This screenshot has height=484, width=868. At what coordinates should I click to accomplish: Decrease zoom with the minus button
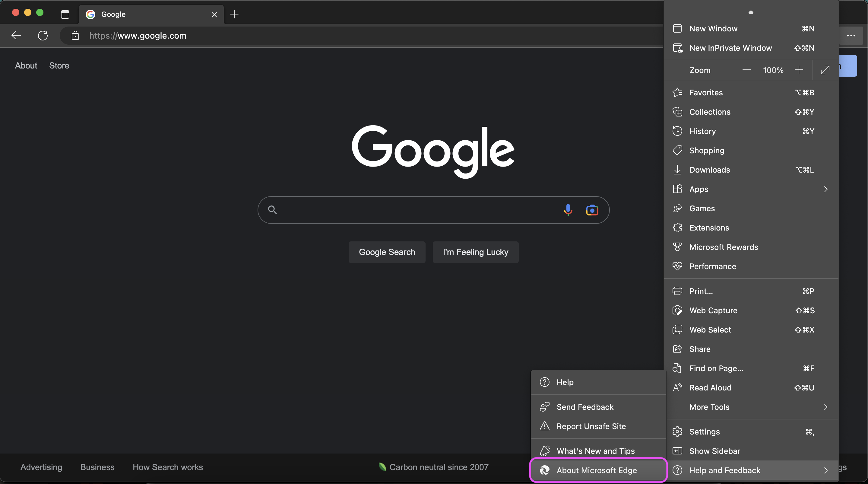click(x=746, y=70)
